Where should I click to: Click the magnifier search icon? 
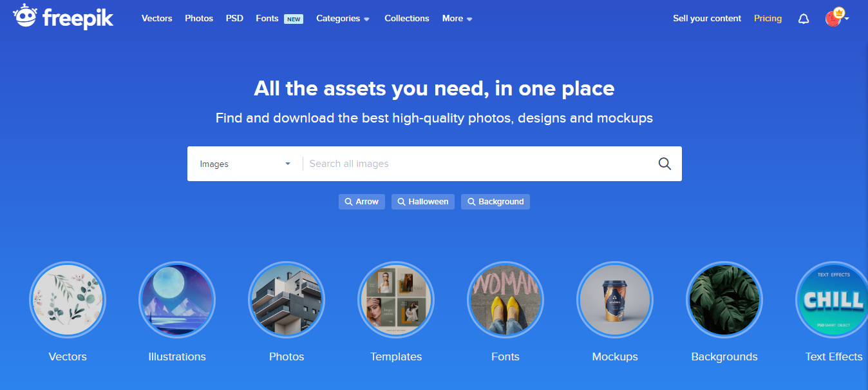pos(665,164)
